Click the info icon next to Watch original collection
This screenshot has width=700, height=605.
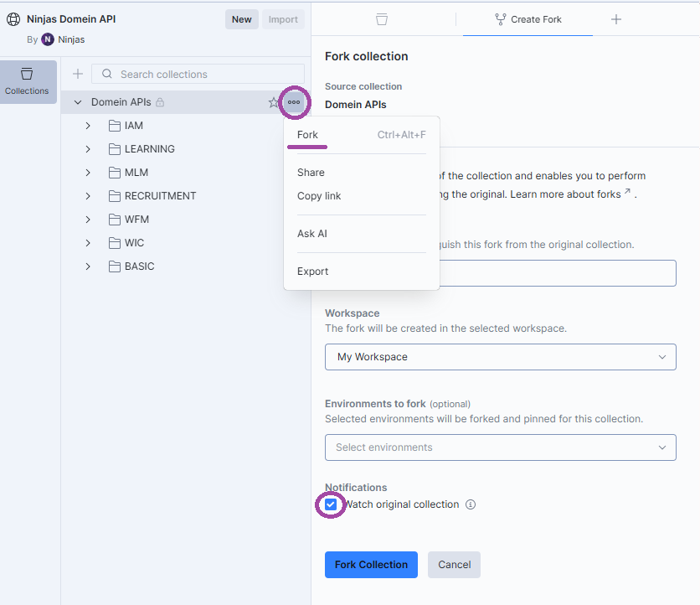pyautogui.click(x=470, y=504)
